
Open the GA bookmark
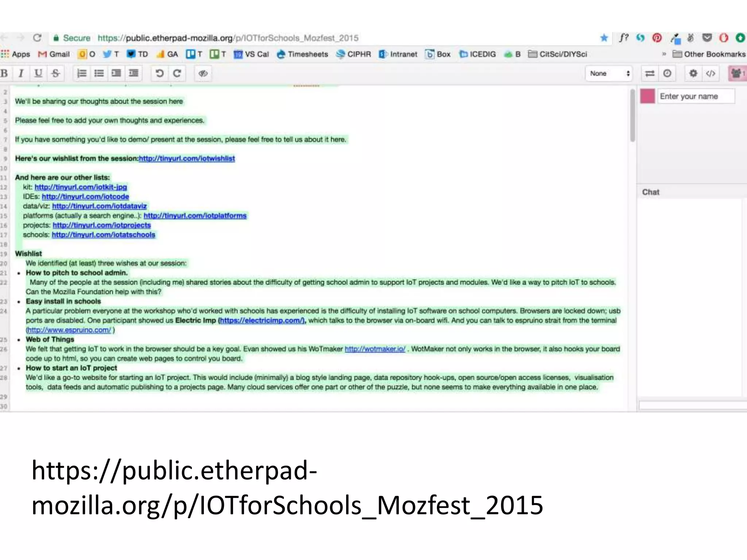167,54
